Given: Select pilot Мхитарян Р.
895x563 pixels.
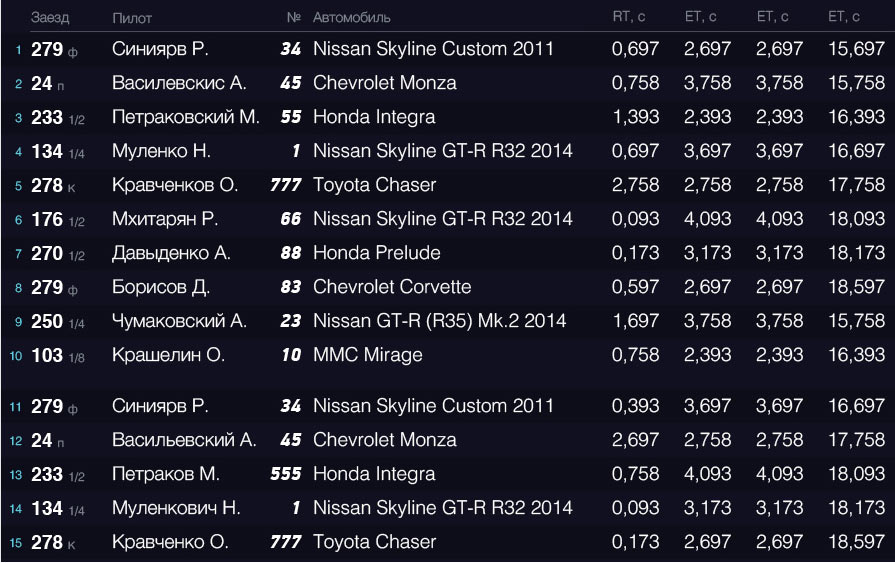Looking at the screenshot, I should pyautogui.click(x=165, y=219).
